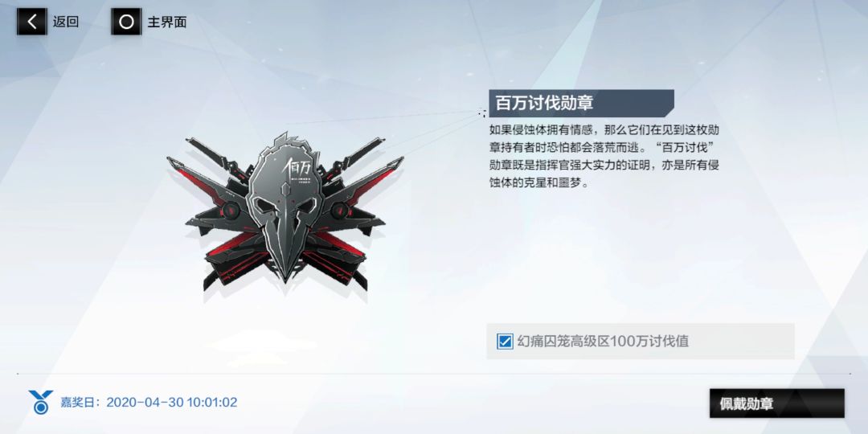Image resolution: width=868 pixels, height=434 pixels.
Task: Toggle the 幻痛囚笼高级区100万讨伐值 checkbox
Action: click(504, 341)
